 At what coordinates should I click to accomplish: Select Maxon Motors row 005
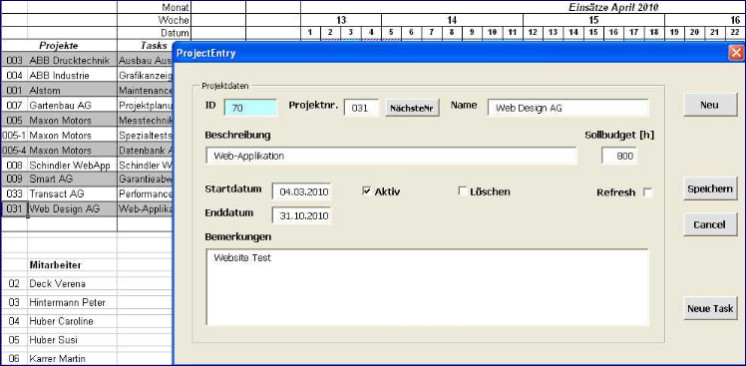click(x=72, y=120)
